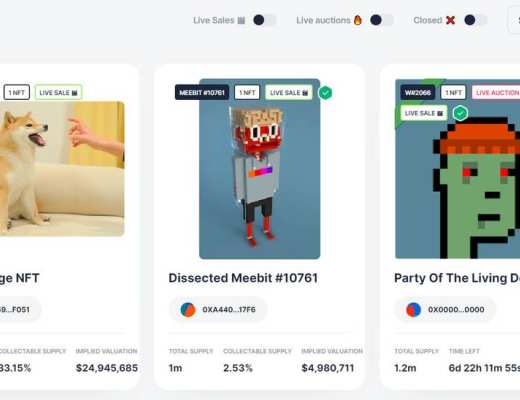520x400 pixels.
Task: Open the Party Of The Living Dead title
Action: [x=457, y=278]
